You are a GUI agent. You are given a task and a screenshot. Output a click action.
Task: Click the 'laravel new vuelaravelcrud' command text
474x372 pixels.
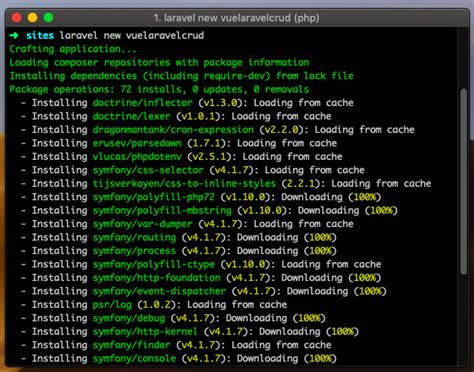point(132,35)
